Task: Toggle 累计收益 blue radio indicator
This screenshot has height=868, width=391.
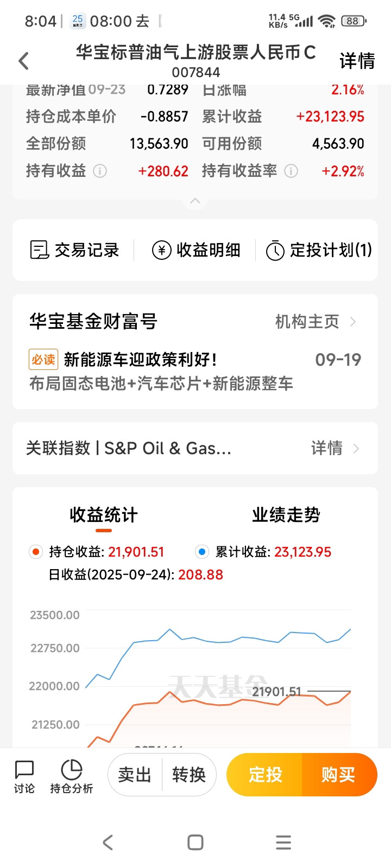Action: click(x=202, y=552)
